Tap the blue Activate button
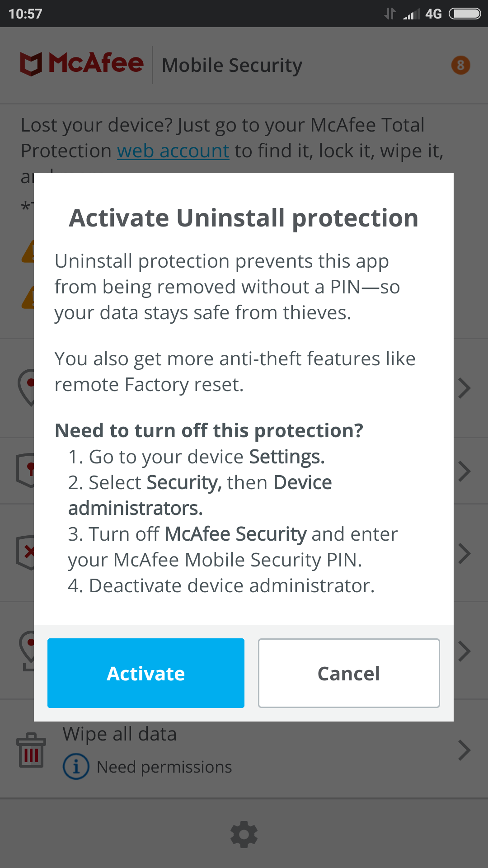This screenshot has width=488, height=868. pyautogui.click(x=145, y=673)
